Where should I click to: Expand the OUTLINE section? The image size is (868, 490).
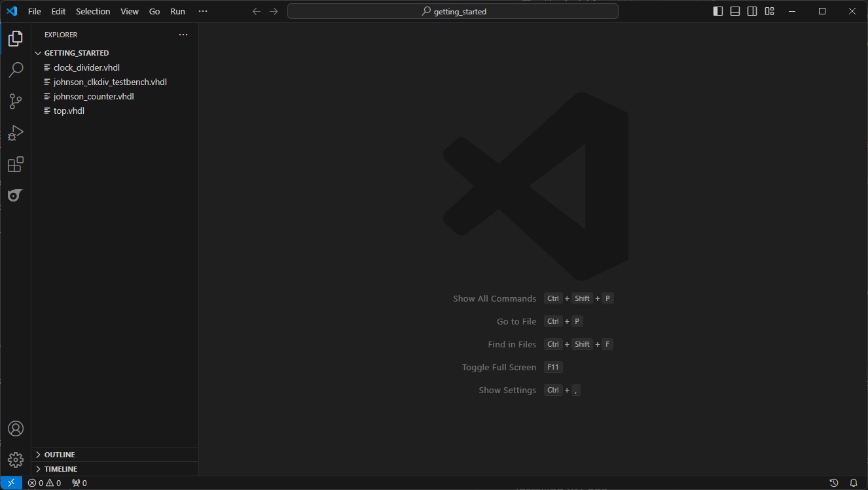(x=115, y=455)
